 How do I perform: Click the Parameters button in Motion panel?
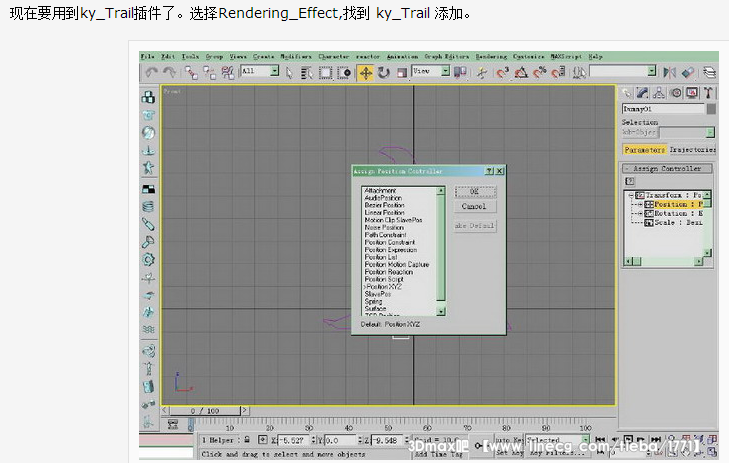(645, 150)
